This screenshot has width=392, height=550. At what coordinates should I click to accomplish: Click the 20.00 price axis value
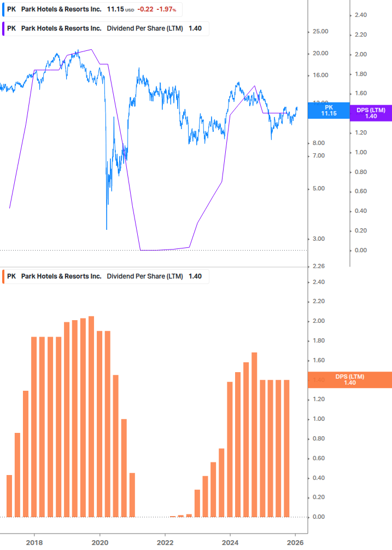320,53
